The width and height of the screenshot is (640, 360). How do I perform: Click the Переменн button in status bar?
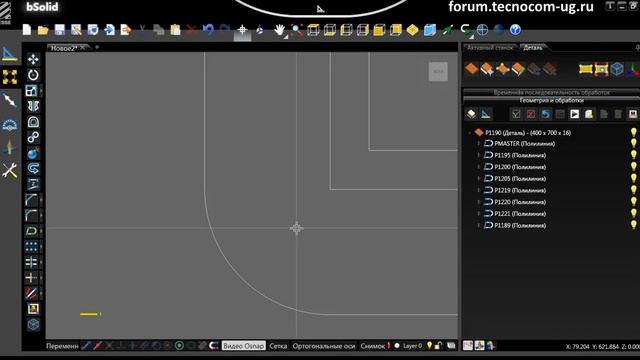[x=62, y=346]
